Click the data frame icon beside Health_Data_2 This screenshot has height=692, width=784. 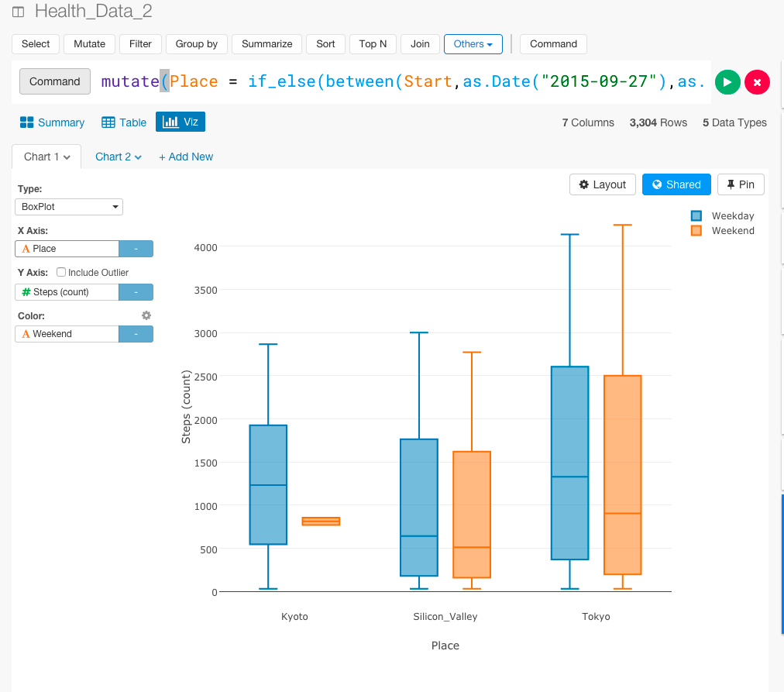19,12
